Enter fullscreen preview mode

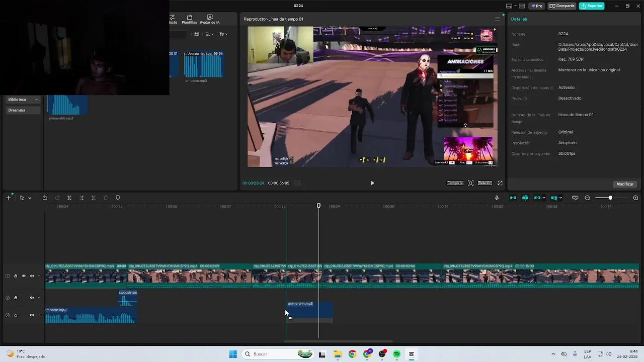[x=500, y=183]
